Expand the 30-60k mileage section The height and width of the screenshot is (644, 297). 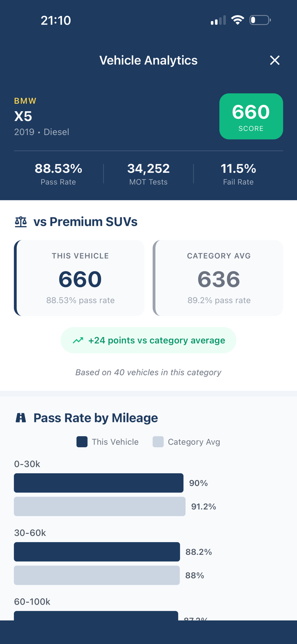(29, 532)
